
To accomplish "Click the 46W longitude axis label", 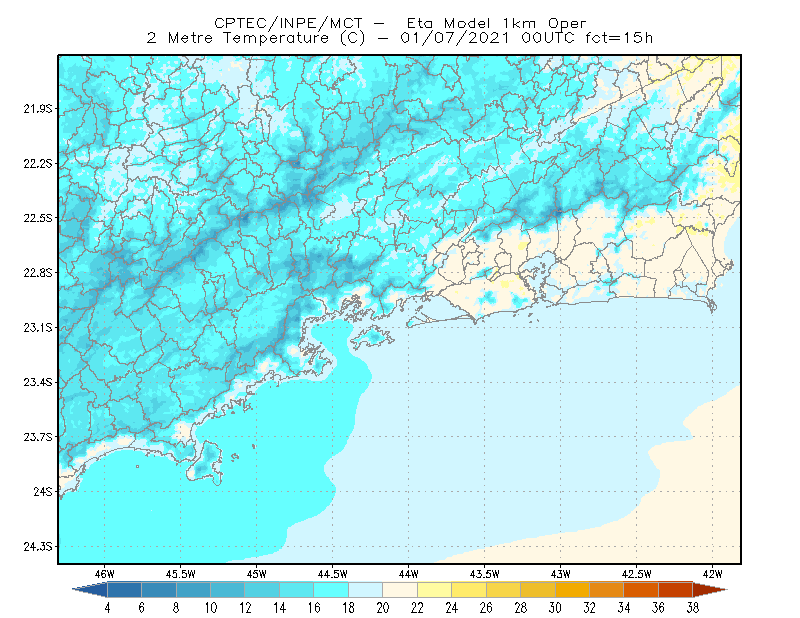I will click(105, 574).
